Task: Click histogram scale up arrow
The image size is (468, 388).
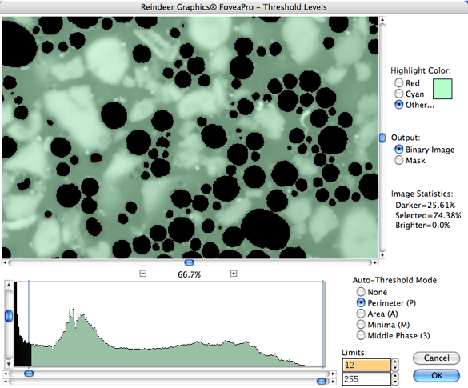Action: [x=9, y=285]
